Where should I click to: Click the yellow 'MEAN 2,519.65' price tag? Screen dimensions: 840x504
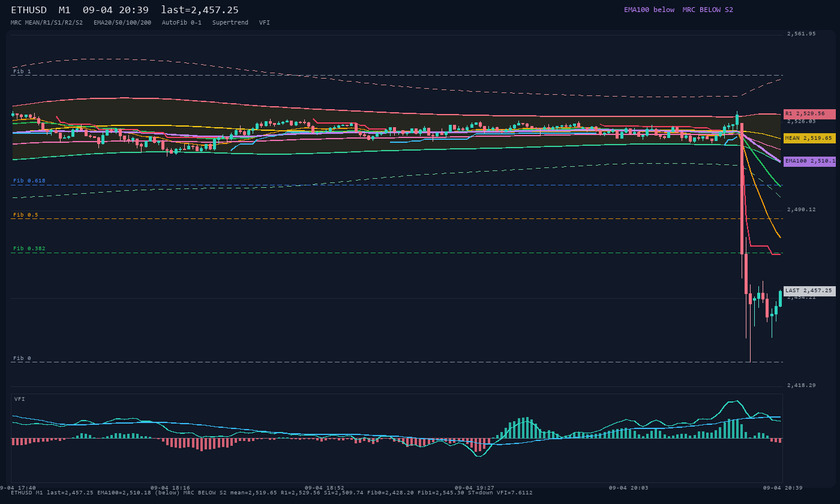coord(809,138)
